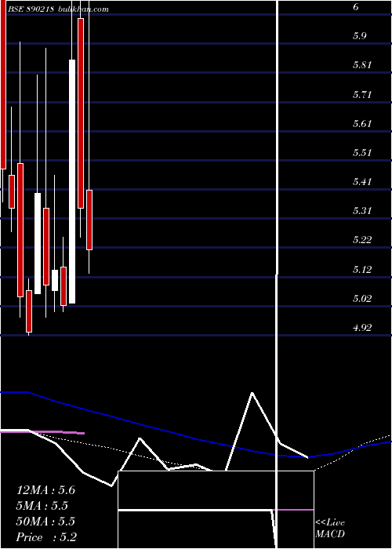Click the 5.12 price axis label
This screenshot has width=392, height=549.
click(362, 270)
